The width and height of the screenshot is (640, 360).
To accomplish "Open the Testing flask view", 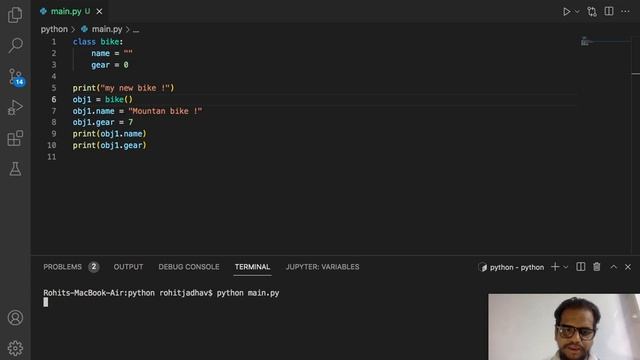I will [15, 169].
